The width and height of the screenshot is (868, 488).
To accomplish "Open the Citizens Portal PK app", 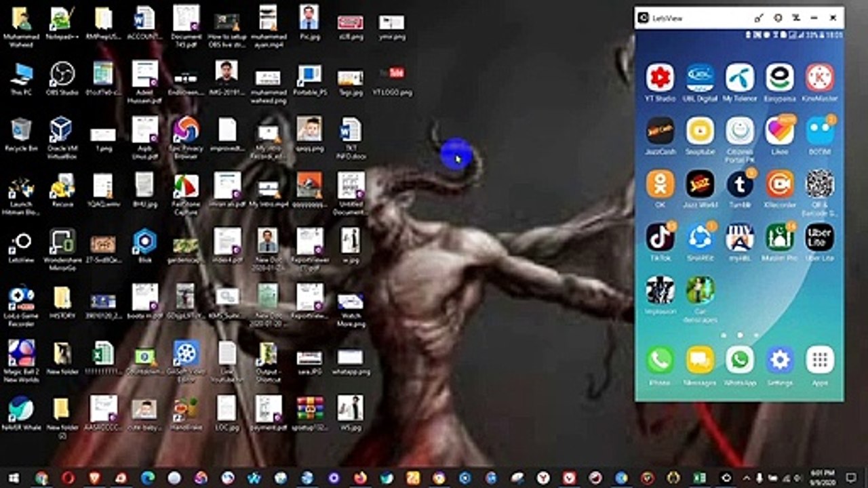I will coord(740,131).
